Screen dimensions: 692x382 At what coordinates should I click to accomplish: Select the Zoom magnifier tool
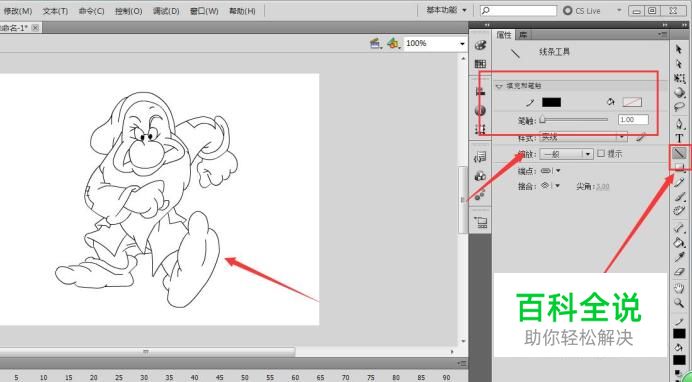click(x=679, y=303)
